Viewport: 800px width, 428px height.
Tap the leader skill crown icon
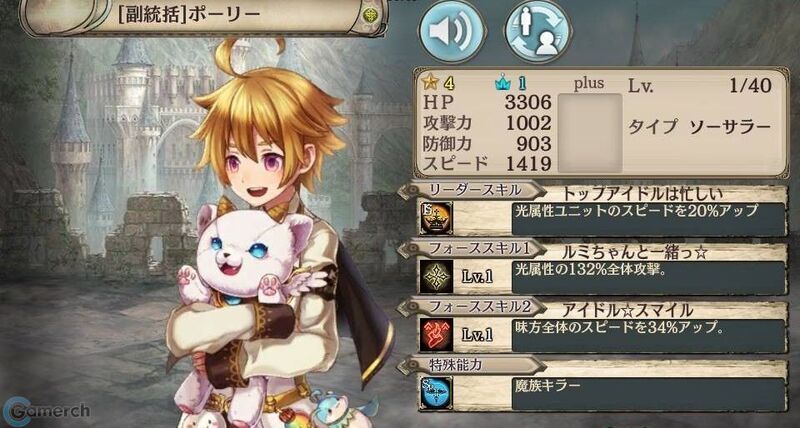[x=435, y=219]
